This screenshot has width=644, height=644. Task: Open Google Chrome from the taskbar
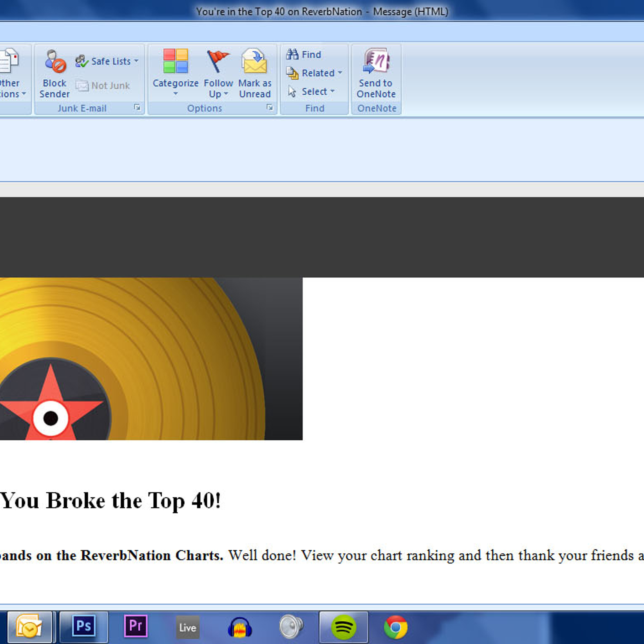(396, 627)
